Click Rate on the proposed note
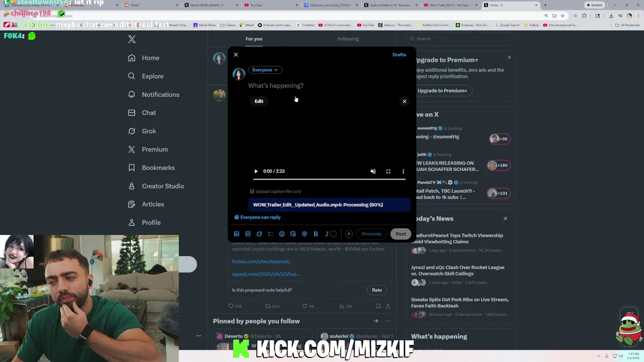 [x=377, y=290]
